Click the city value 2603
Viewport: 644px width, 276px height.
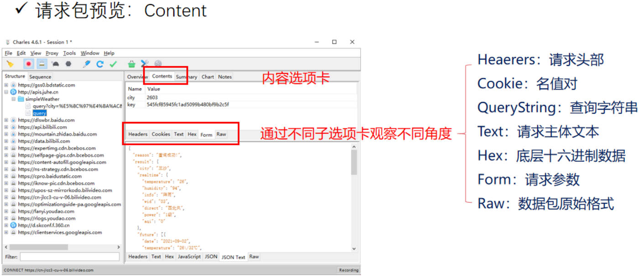click(x=152, y=97)
